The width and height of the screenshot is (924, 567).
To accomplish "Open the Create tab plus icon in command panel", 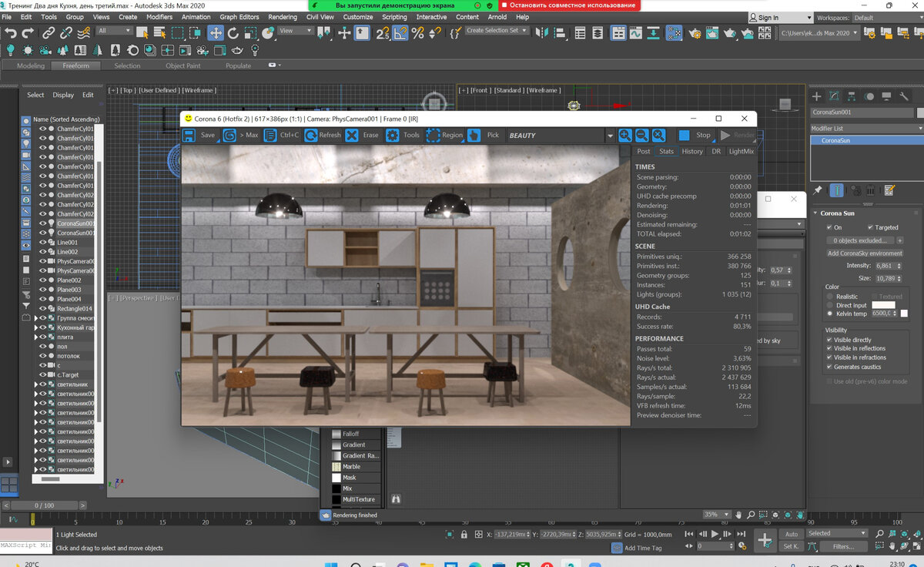I will pyautogui.click(x=818, y=96).
